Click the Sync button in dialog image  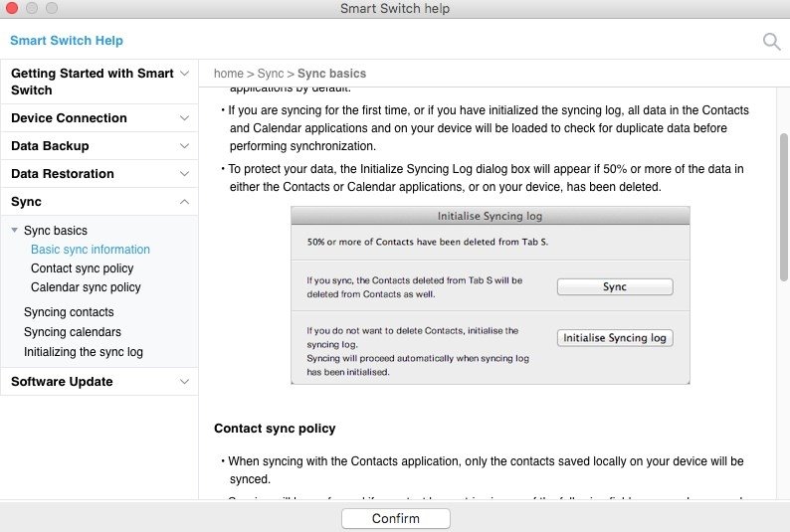point(615,287)
